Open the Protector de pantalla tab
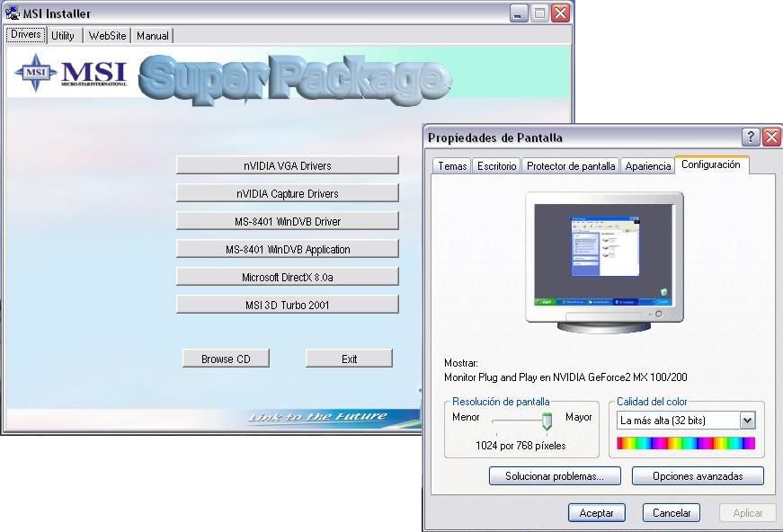 click(571, 166)
